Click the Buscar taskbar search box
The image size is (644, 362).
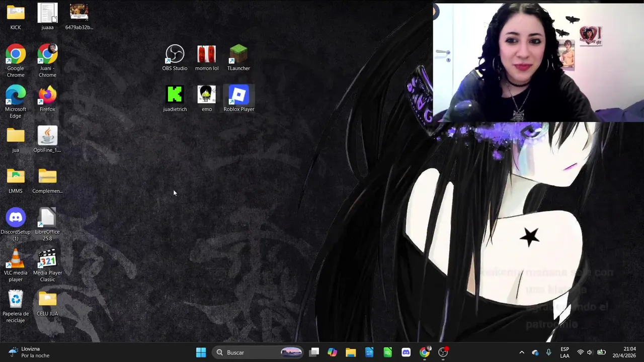(x=258, y=352)
